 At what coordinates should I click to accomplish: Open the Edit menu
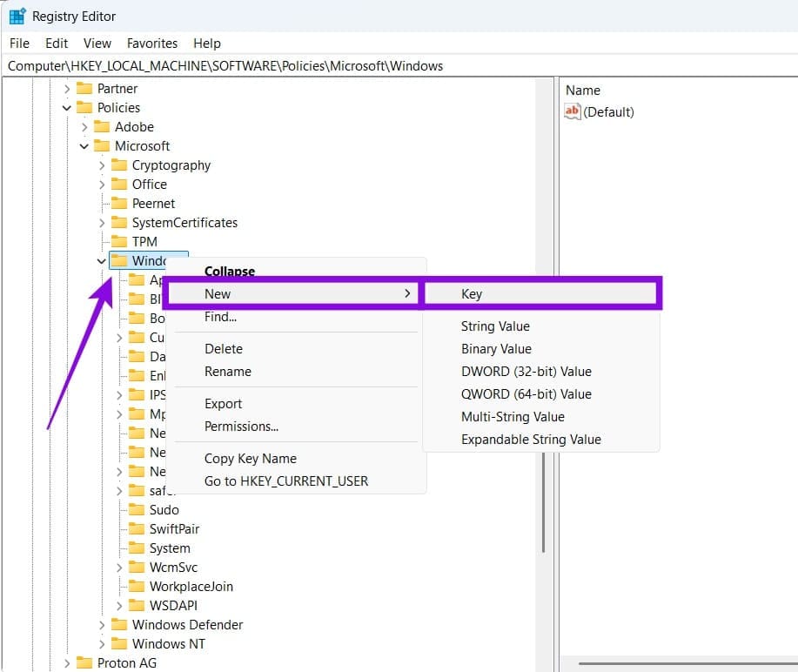pyautogui.click(x=57, y=44)
